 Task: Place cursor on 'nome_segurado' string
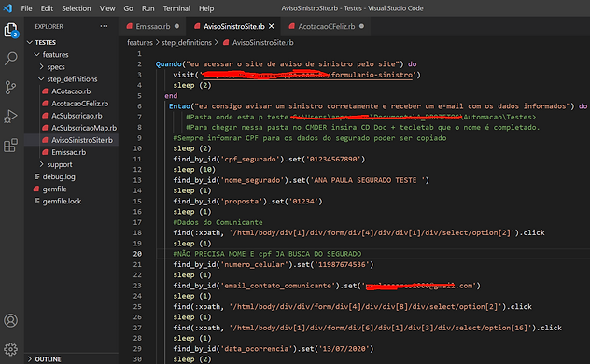[252, 180]
